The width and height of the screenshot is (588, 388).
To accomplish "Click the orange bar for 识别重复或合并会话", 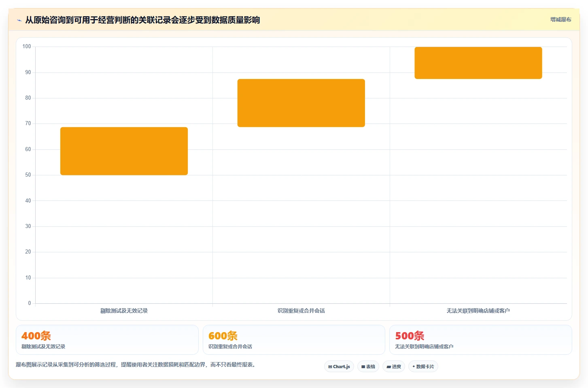I will pos(301,103).
